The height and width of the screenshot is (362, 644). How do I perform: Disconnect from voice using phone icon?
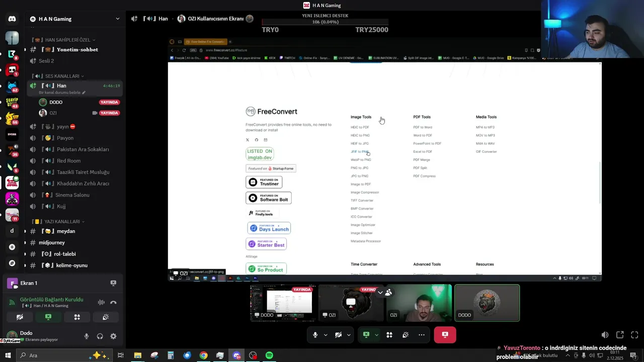pos(113,302)
